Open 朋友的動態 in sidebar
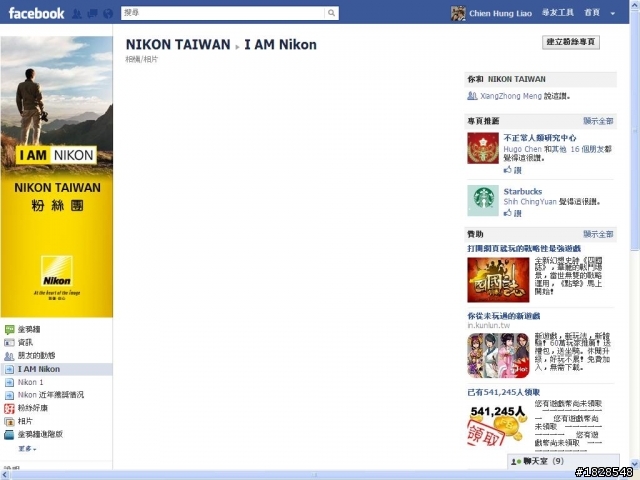 tap(36, 356)
